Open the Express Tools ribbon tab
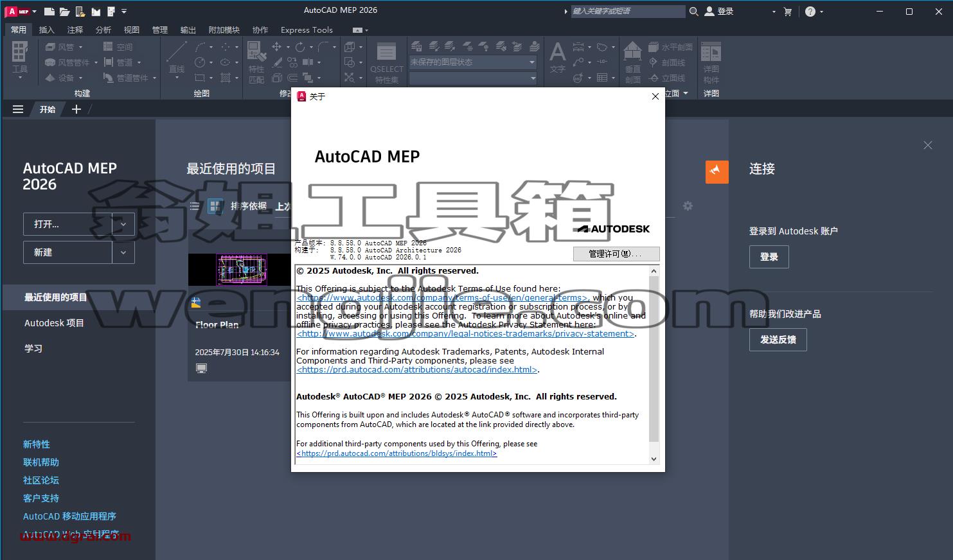The height and width of the screenshot is (560, 953). (307, 30)
